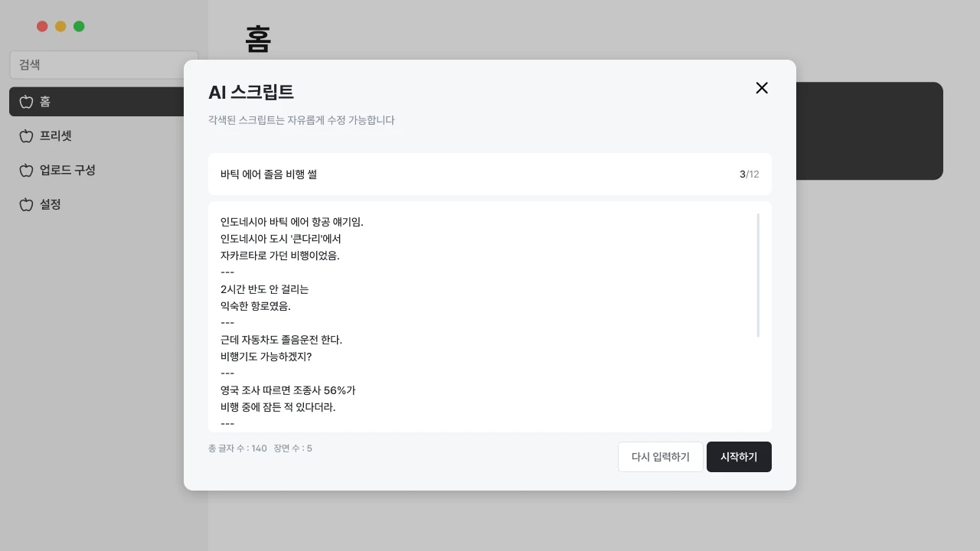Screen dimensions: 980x551
Task: Click the 홈 page heading behind the dialog
Action: click(258, 39)
